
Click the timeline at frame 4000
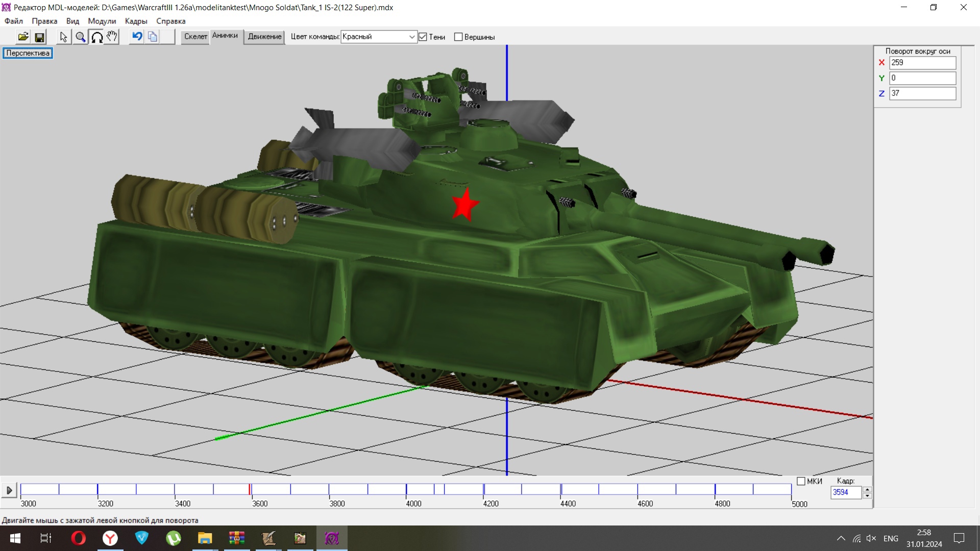point(406,490)
